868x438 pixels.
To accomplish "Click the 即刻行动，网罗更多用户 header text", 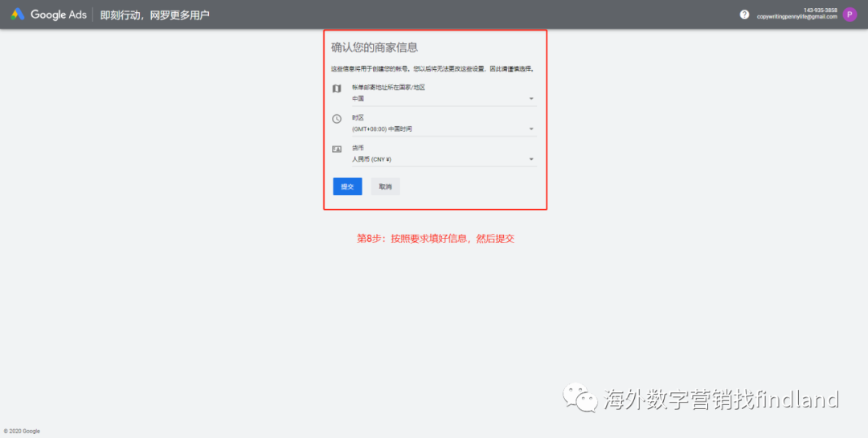I will coord(155,15).
